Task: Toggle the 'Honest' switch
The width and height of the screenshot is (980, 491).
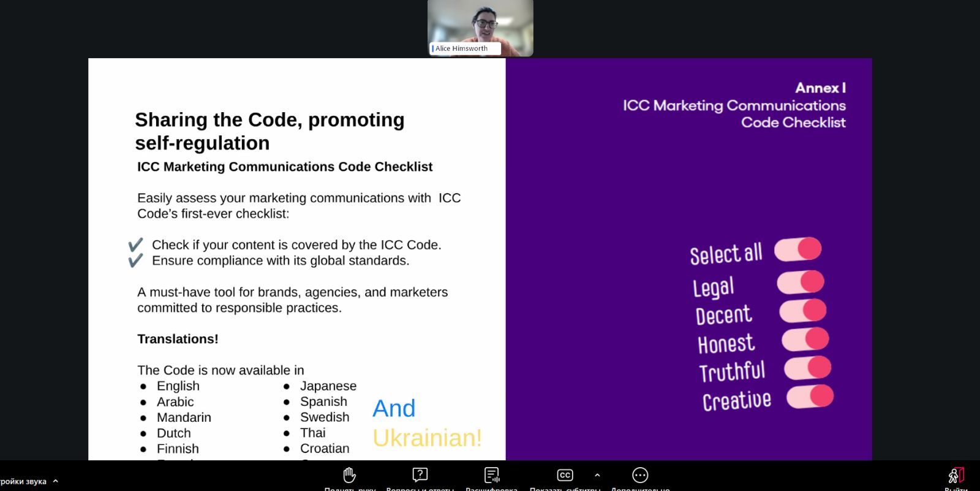Action: [x=805, y=339]
